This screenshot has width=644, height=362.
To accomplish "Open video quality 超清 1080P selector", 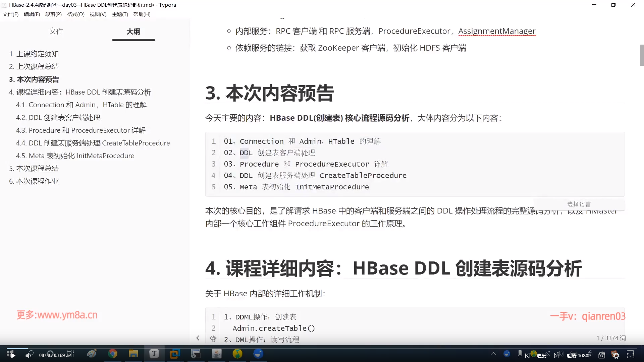I will [579, 355].
